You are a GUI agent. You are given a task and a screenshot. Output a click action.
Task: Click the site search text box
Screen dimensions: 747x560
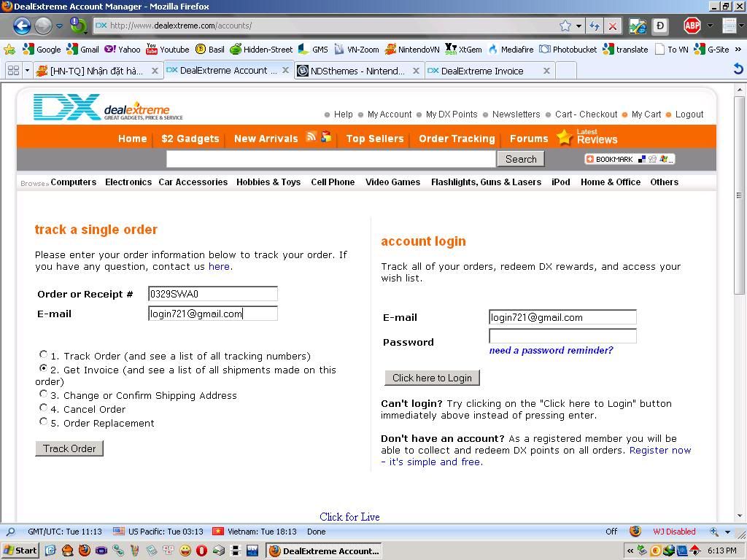pos(331,159)
